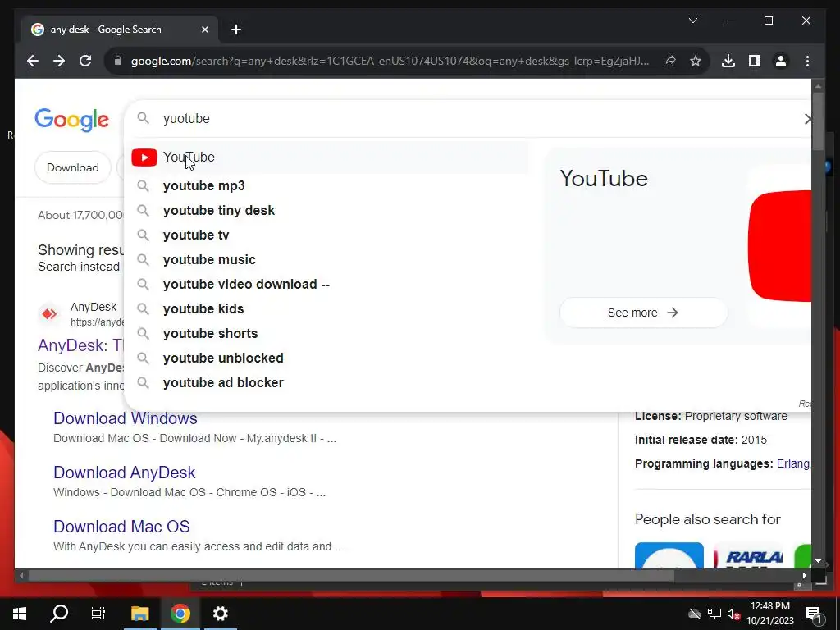Viewport: 840px width, 630px height.
Task: Open Task View on the taskbar
Action: point(98,614)
